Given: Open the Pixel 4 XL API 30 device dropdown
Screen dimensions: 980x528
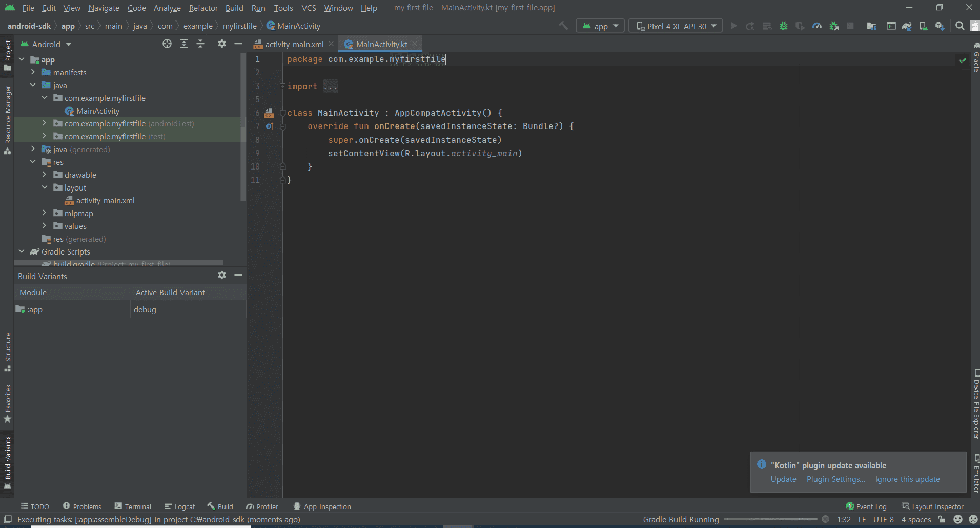Looking at the screenshot, I should [x=675, y=26].
